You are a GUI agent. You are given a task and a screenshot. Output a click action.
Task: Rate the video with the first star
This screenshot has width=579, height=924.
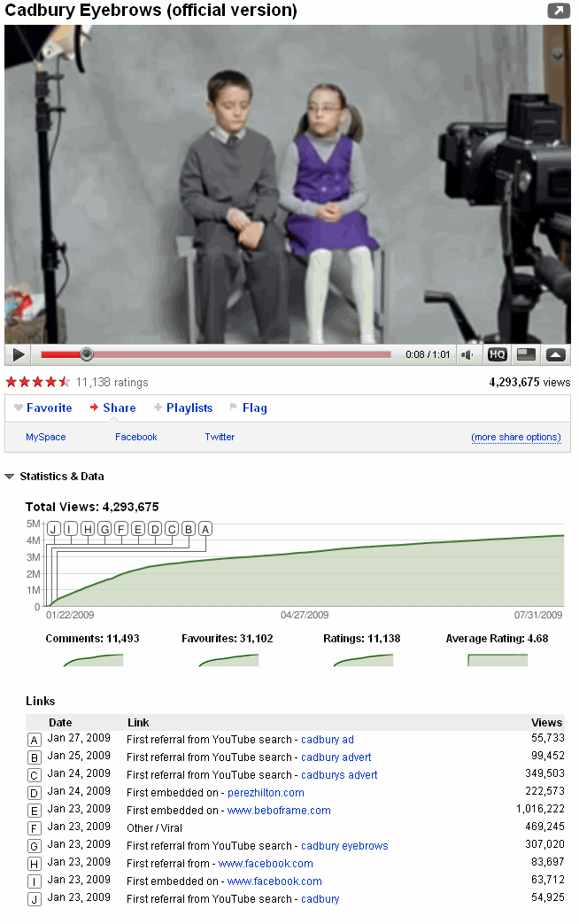pyautogui.click(x=12, y=382)
